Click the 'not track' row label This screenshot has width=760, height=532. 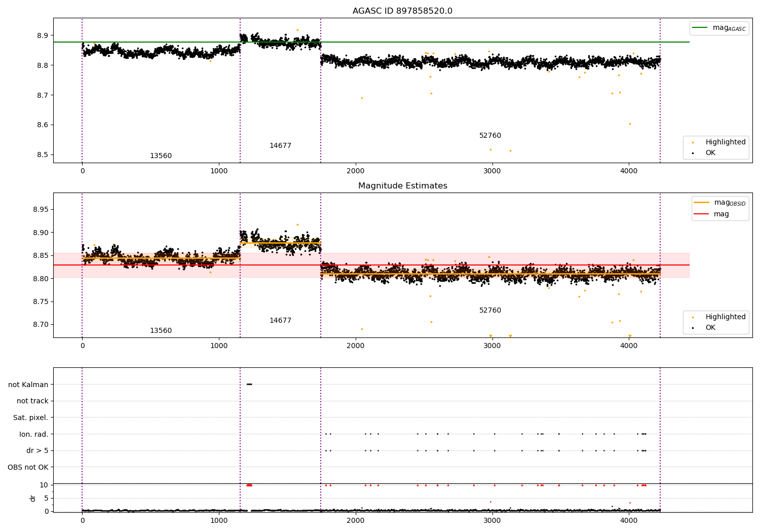[32, 401]
